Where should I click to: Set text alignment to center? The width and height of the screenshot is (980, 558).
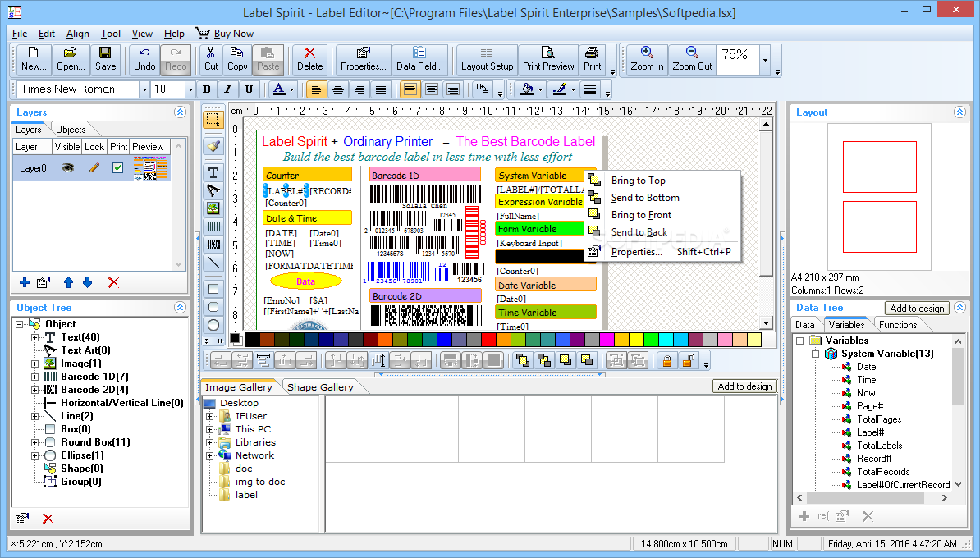tap(337, 89)
